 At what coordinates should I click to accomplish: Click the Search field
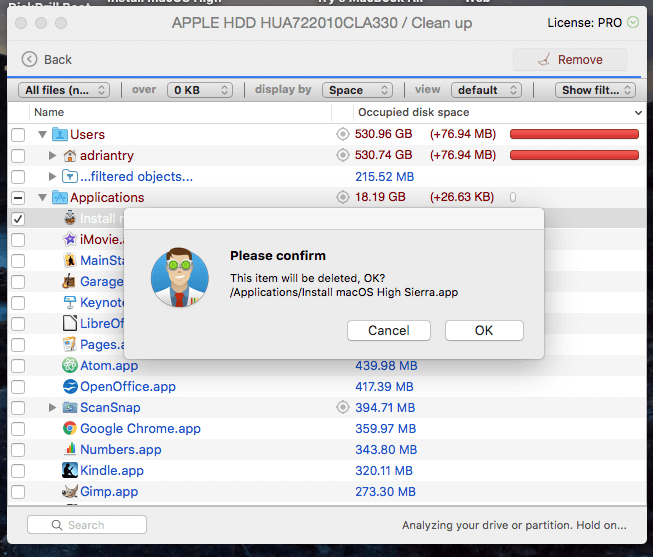(87, 525)
